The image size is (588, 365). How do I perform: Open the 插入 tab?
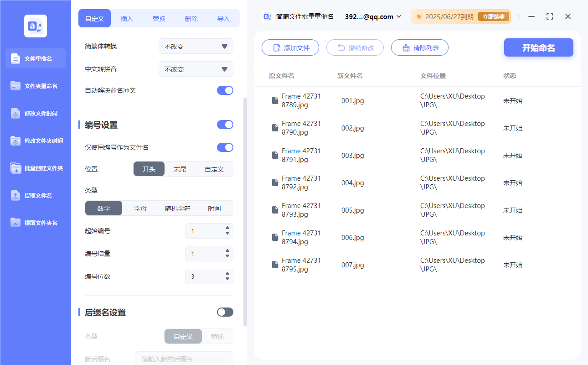(127, 18)
